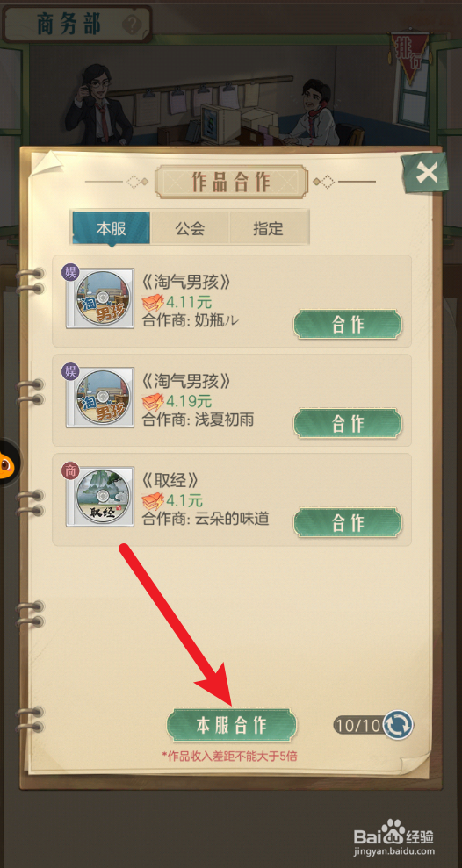Select the first 淘气男孩 disc thumbnail
The height and width of the screenshot is (868, 462).
(100, 298)
